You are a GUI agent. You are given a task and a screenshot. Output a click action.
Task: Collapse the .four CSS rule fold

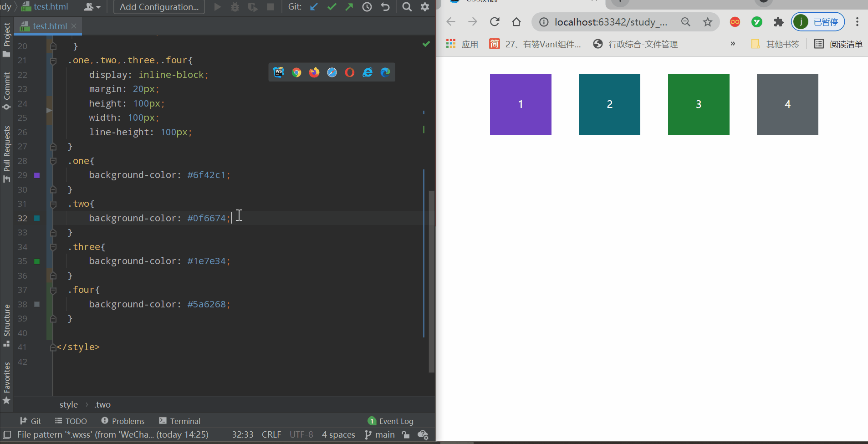click(x=53, y=290)
